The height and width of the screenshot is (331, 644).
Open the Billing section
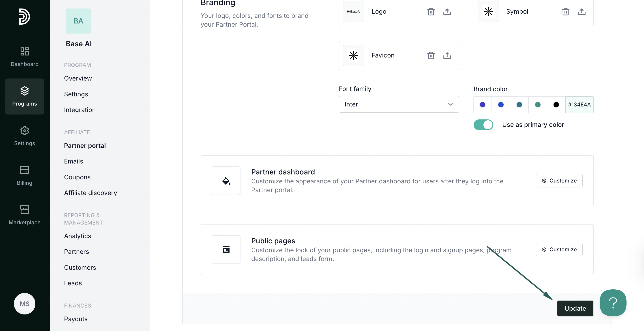pyautogui.click(x=24, y=176)
